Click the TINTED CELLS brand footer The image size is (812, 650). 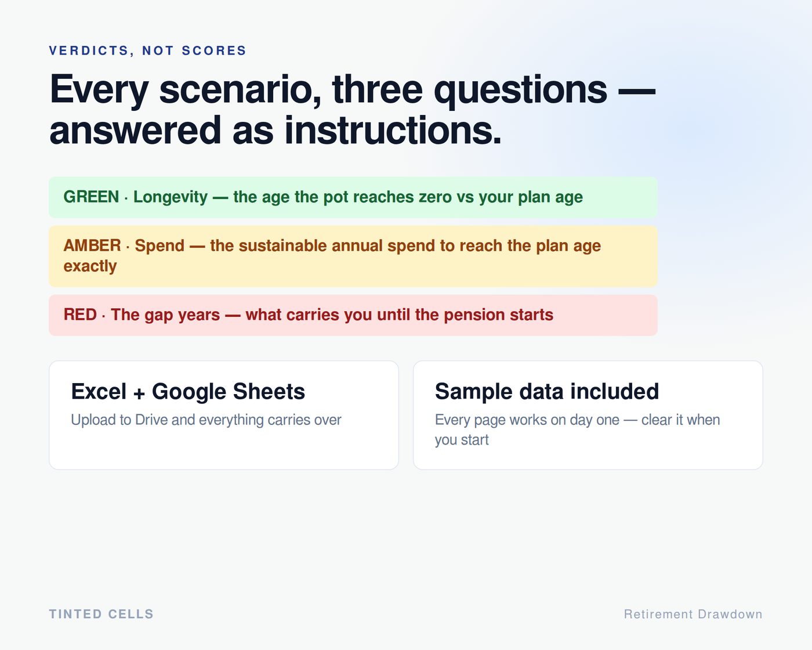101,614
